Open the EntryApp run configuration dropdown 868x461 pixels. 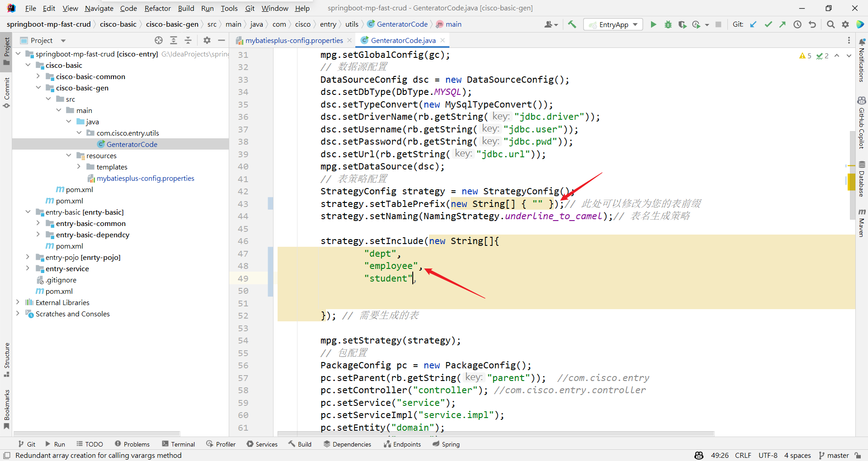[635, 24]
